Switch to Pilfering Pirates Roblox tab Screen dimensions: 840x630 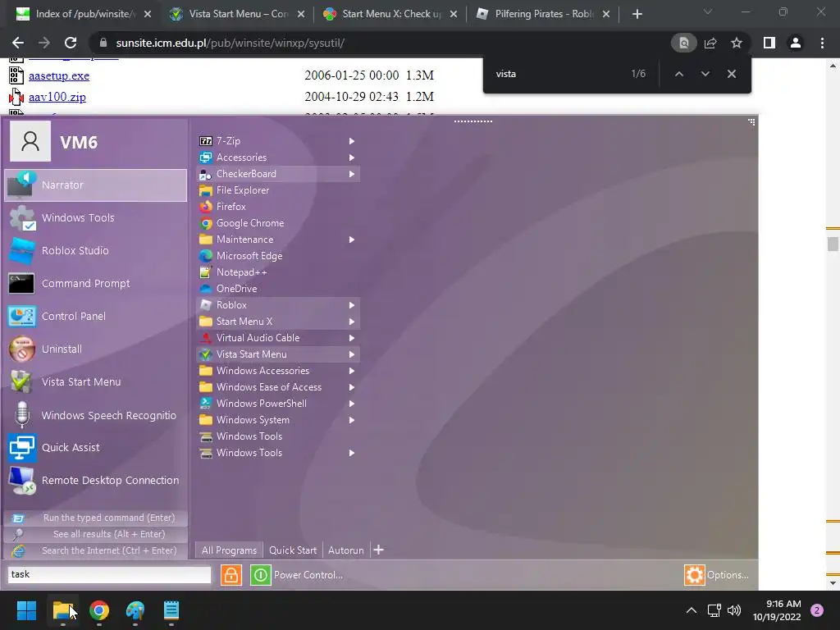543,14
